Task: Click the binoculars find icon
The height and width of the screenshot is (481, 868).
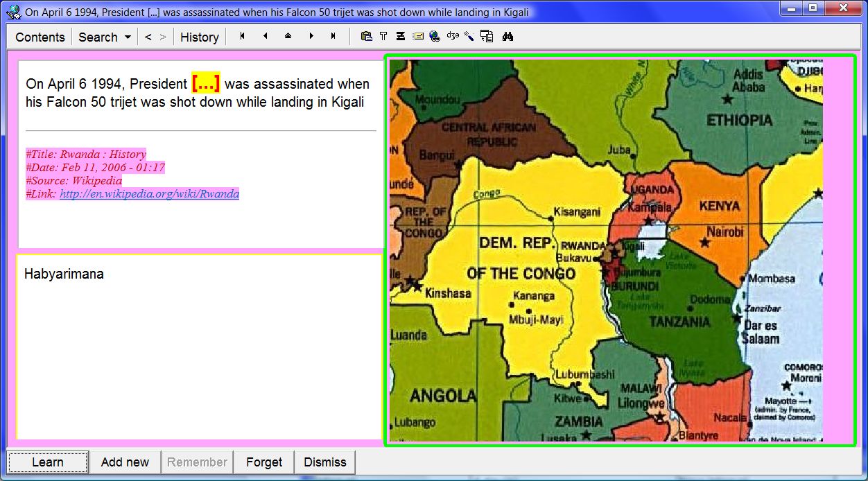Action: click(507, 37)
